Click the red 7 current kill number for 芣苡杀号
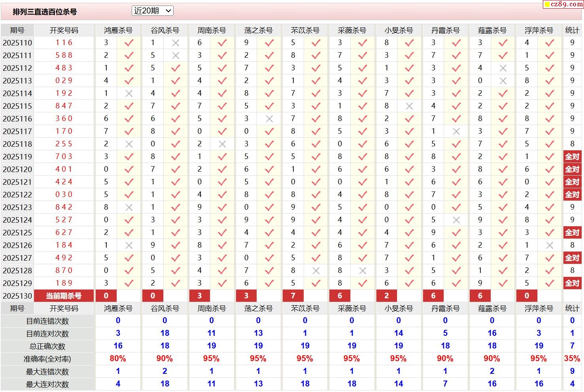 (293, 296)
